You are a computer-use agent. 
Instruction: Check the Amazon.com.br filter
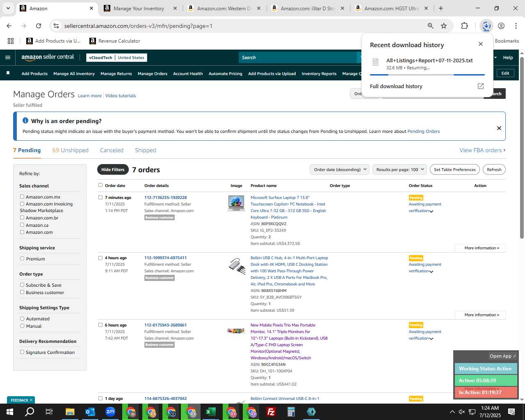[22, 217]
